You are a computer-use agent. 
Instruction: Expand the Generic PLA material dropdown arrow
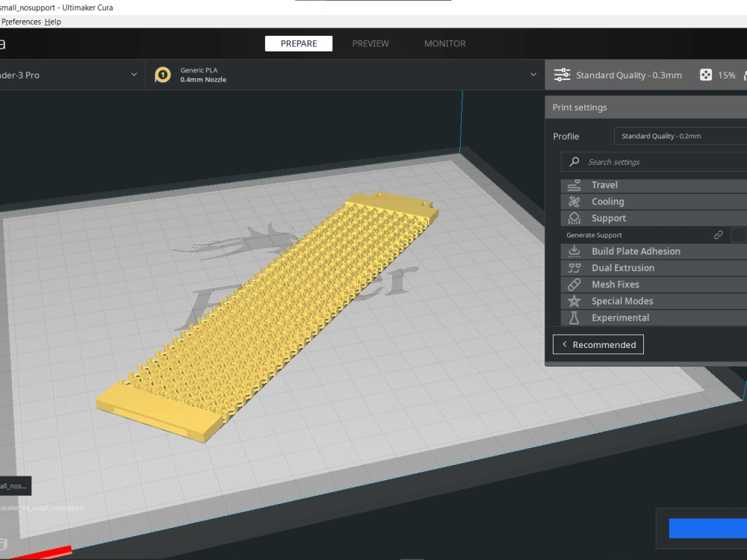[533, 75]
